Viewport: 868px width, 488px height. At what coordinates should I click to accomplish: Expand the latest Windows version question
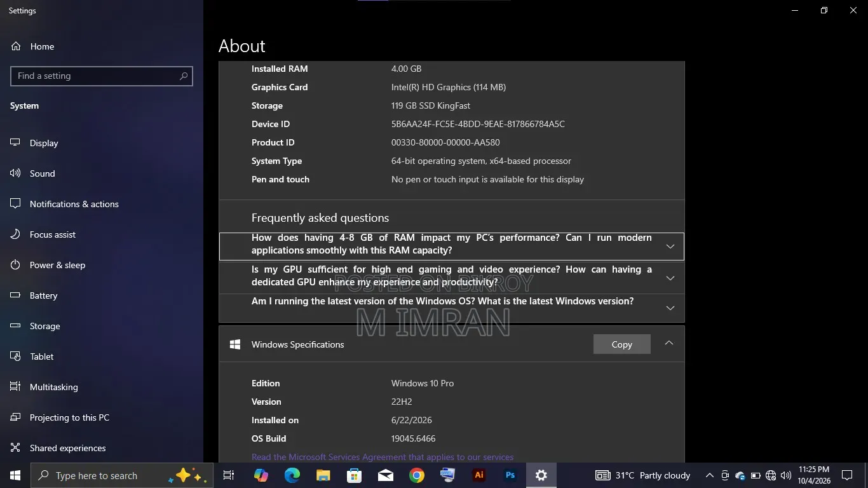pos(452,308)
